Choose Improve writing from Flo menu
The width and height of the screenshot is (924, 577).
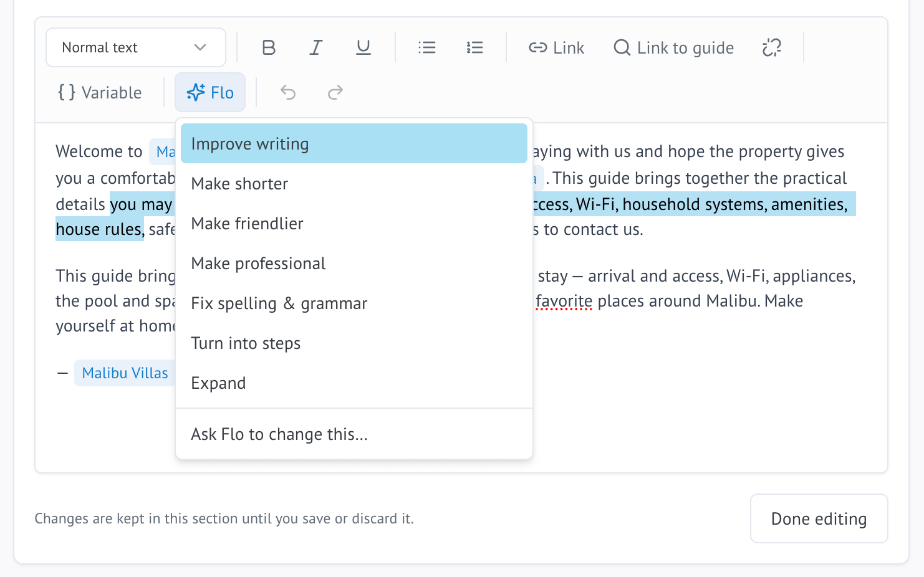coord(354,143)
